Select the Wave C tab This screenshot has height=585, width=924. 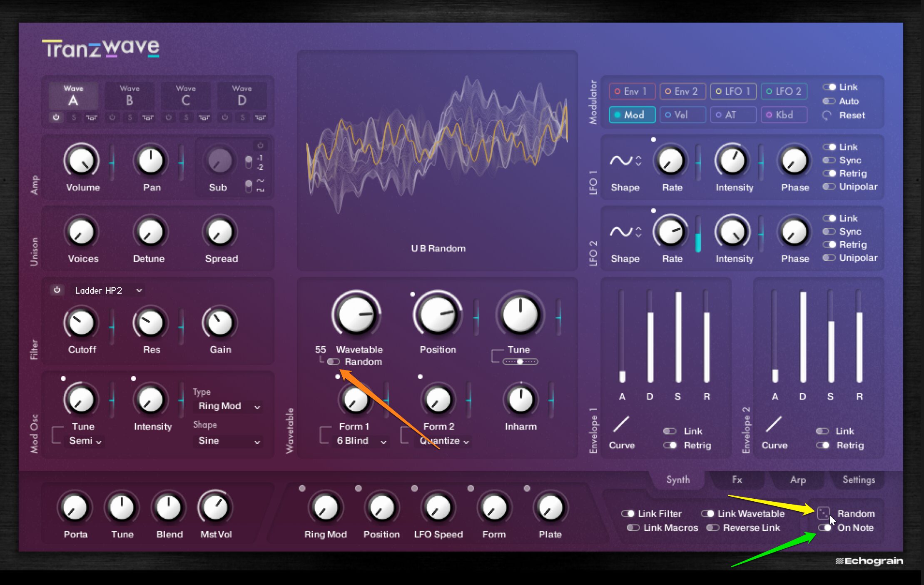(186, 95)
